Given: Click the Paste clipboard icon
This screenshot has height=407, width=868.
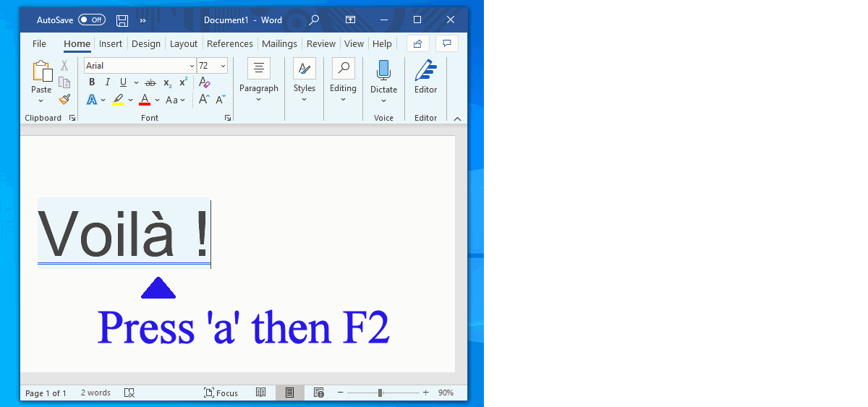Looking at the screenshot, I should 42,71.
